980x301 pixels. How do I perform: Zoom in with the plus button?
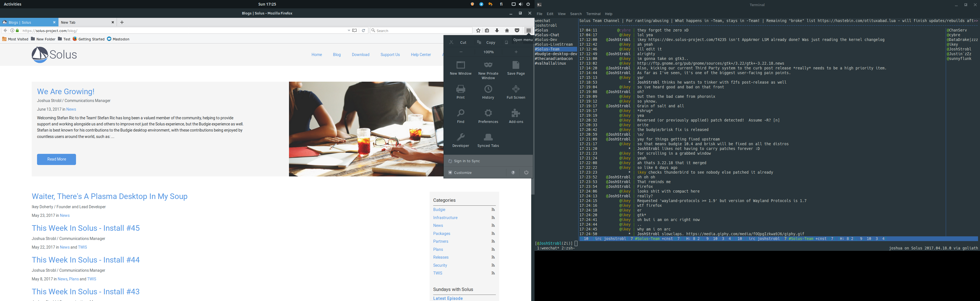pyautogui.click(x=516, y=52)
